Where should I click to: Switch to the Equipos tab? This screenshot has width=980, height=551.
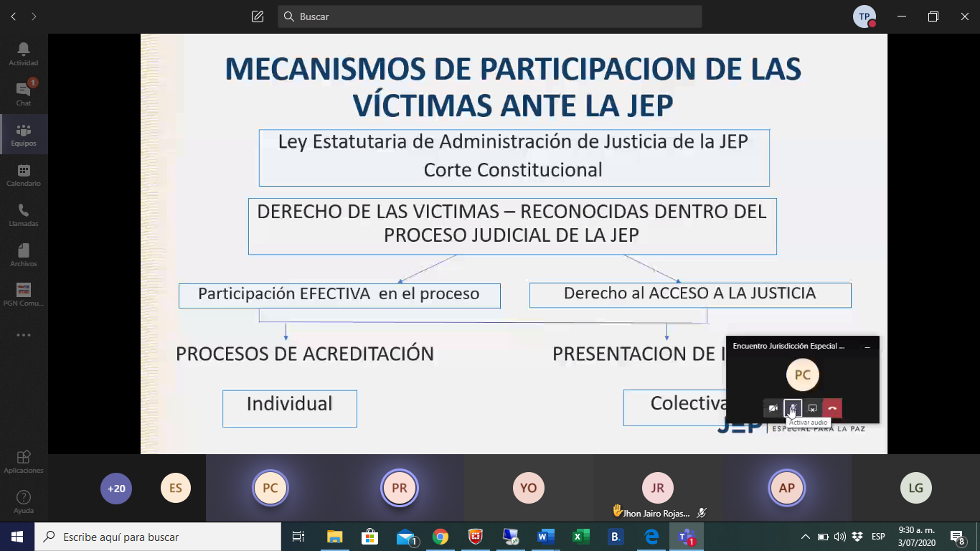(x=24, y=134)
